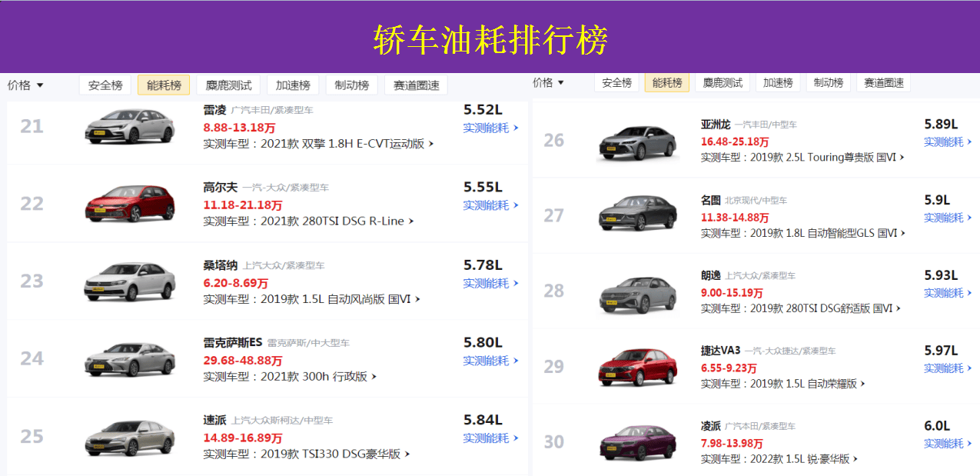Viewport: 980px width, 476px height.
Task: Open the 亚洲龙 car name title
Action: tap(714, 124)
